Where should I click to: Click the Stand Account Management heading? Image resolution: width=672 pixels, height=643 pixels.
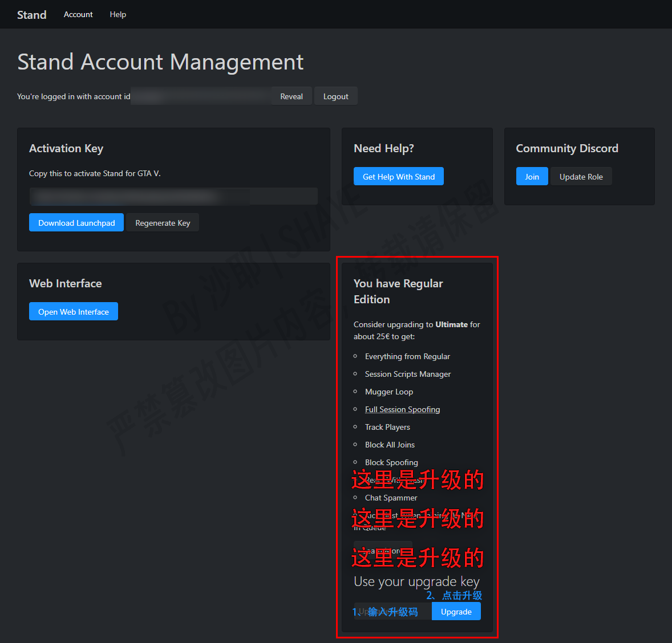pyautogui.click(x=160, y=62)
